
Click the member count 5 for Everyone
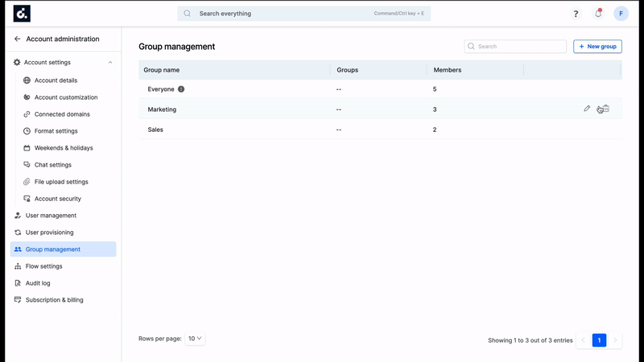pyautogui.click(x=435, y=89)
